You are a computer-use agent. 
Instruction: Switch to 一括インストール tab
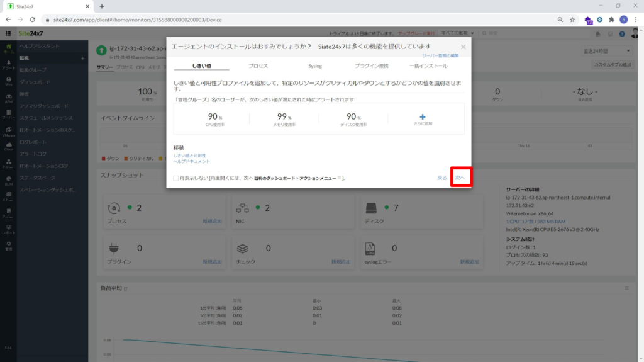click(428, 66)
